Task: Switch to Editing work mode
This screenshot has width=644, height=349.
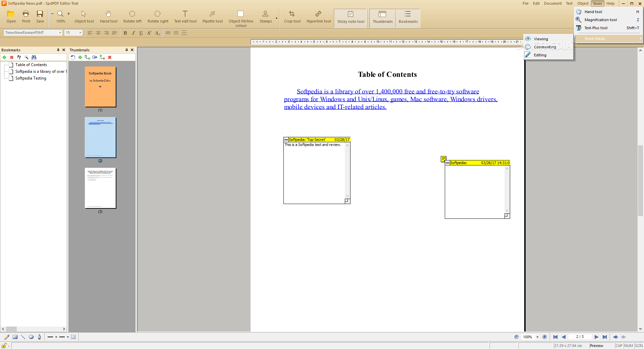Action: (548, 55)
